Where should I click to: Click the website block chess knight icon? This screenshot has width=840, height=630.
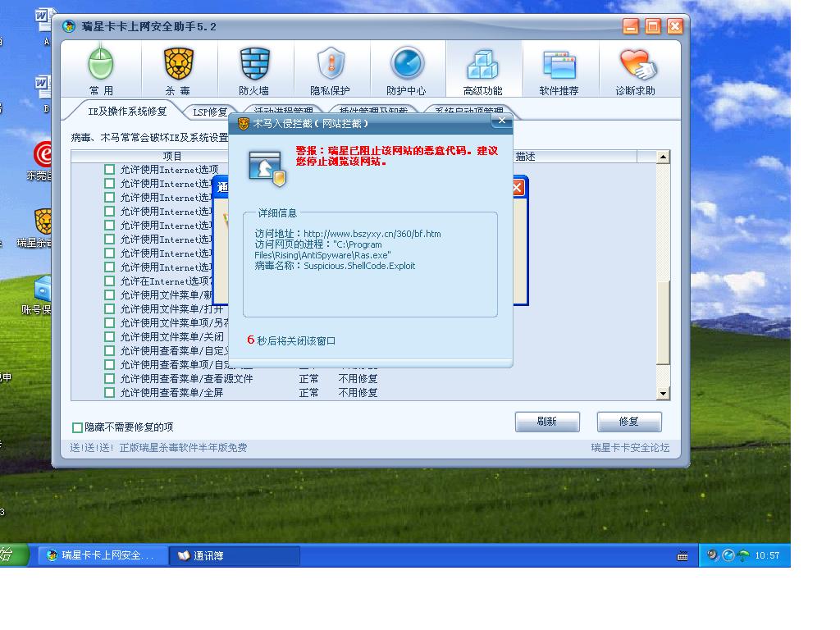[x=267, y=168]
